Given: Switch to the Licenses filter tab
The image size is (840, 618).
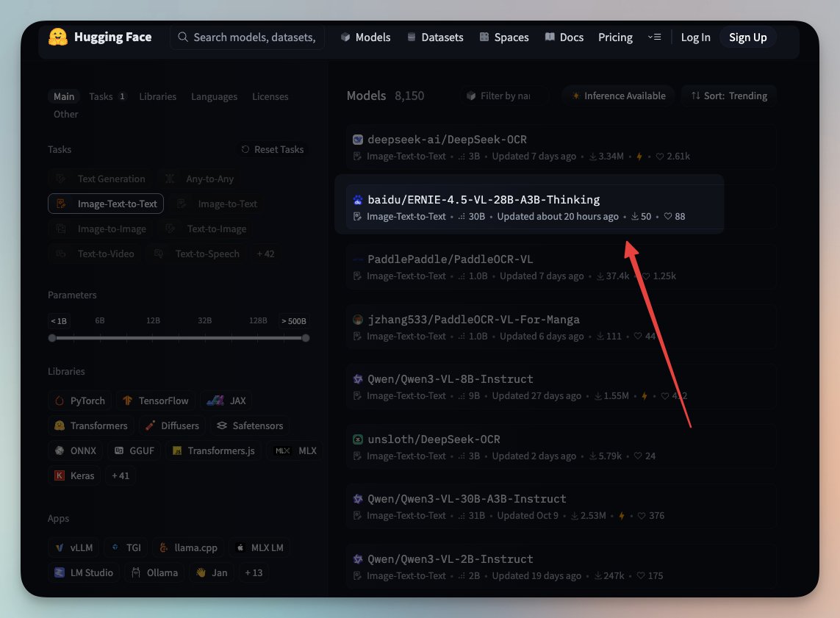Looking at the screenshot, I should (270, 96).
